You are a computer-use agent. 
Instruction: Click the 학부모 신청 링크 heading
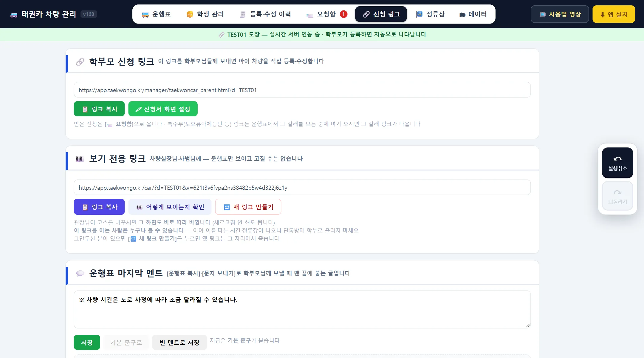[x=122, y=61]
